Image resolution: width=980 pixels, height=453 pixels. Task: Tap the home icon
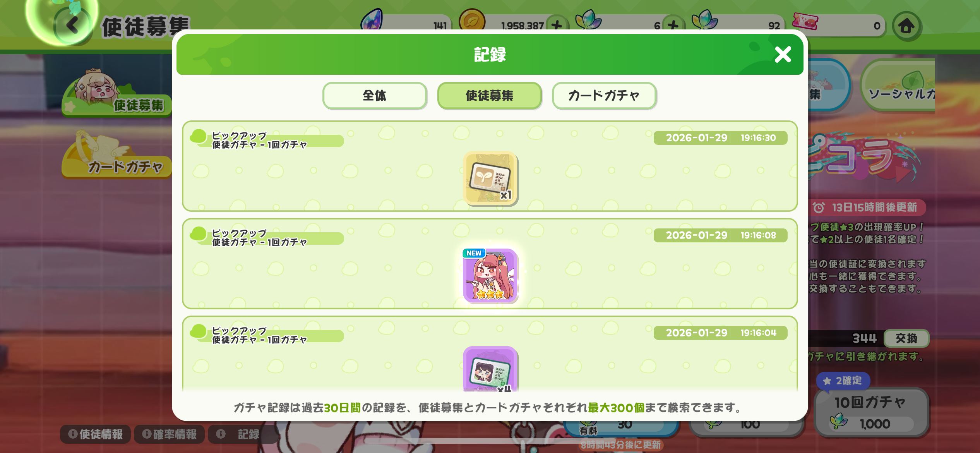coord(906,26)
